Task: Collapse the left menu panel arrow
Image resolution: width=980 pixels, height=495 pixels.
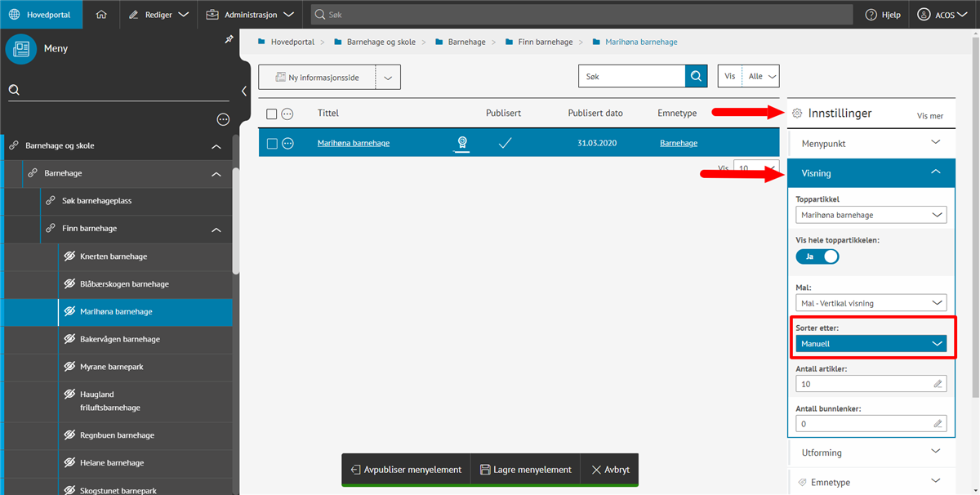Action: coord(243,91)
